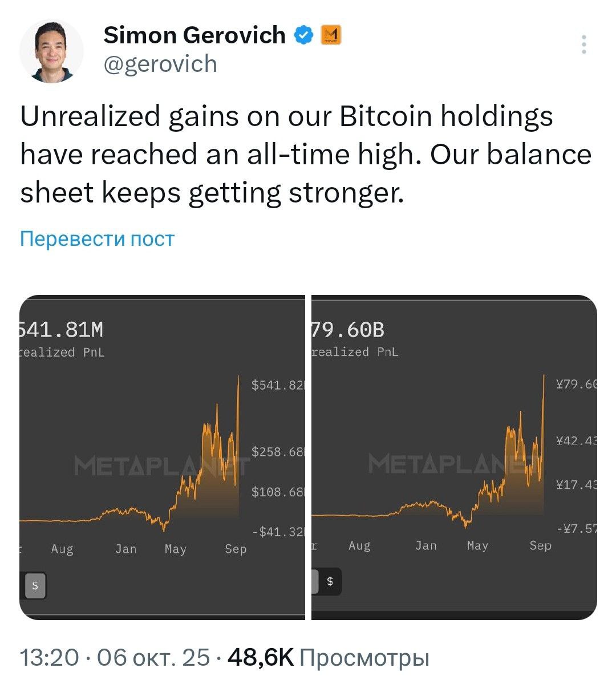Open the right yen unrealized PnL chart
Screen dimensions: 616x680
pyautogui.click(x=454, y=456)
